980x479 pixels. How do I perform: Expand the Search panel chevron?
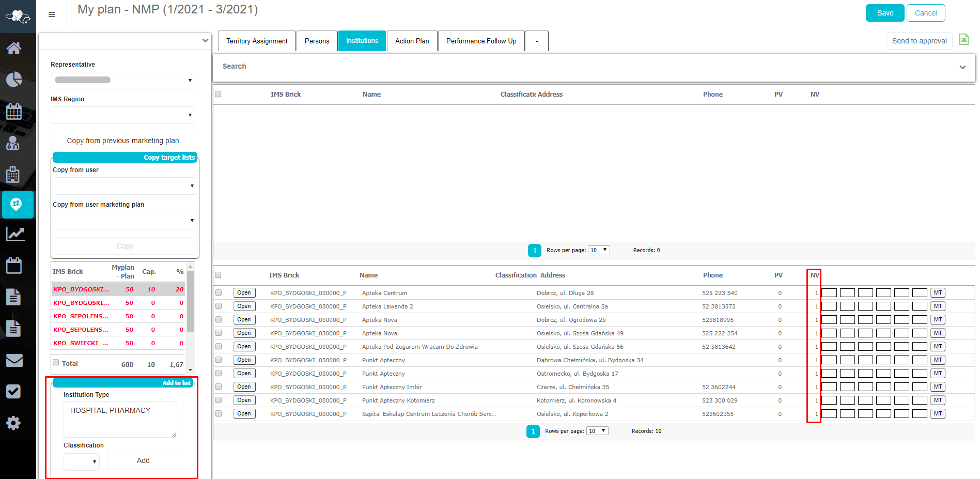point(962,67)
